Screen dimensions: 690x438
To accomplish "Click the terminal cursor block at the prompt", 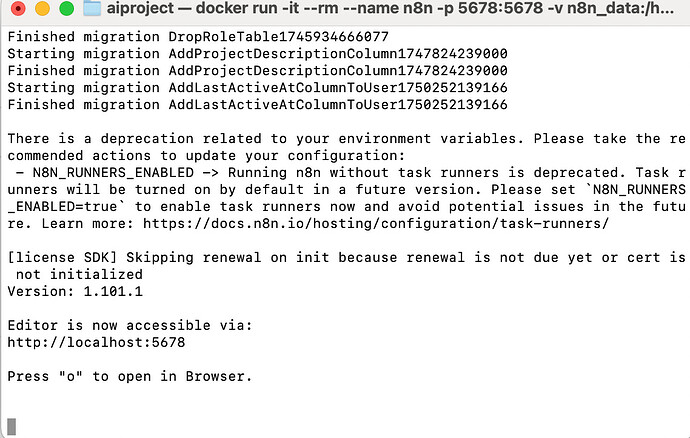I will click(11, 427).
